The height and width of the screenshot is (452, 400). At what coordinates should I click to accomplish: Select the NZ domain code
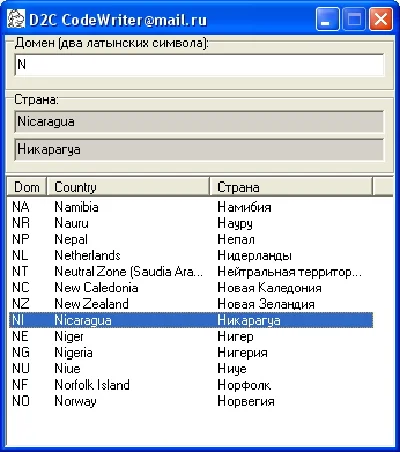click(x=21, y=304)
